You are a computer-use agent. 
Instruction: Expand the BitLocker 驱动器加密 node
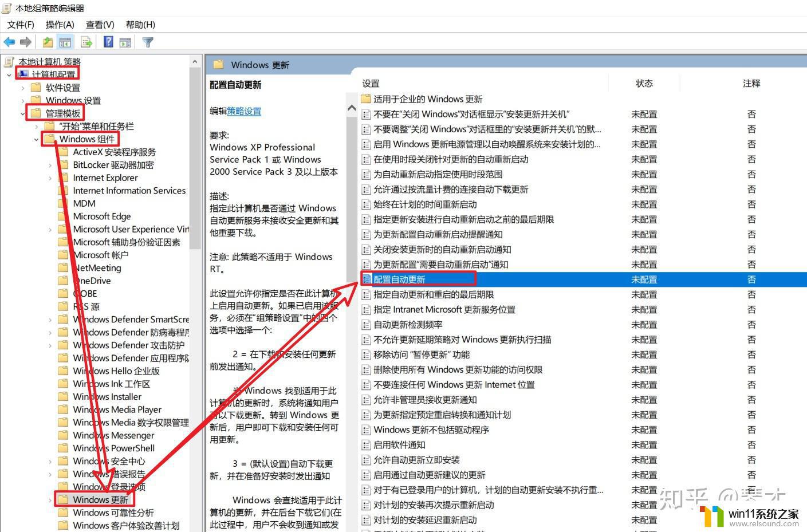tap(50, 165)
